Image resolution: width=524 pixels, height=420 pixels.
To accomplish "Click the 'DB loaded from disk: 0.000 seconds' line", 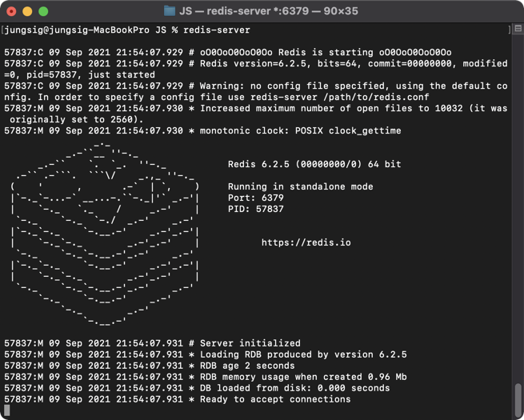I will (197, 388).
